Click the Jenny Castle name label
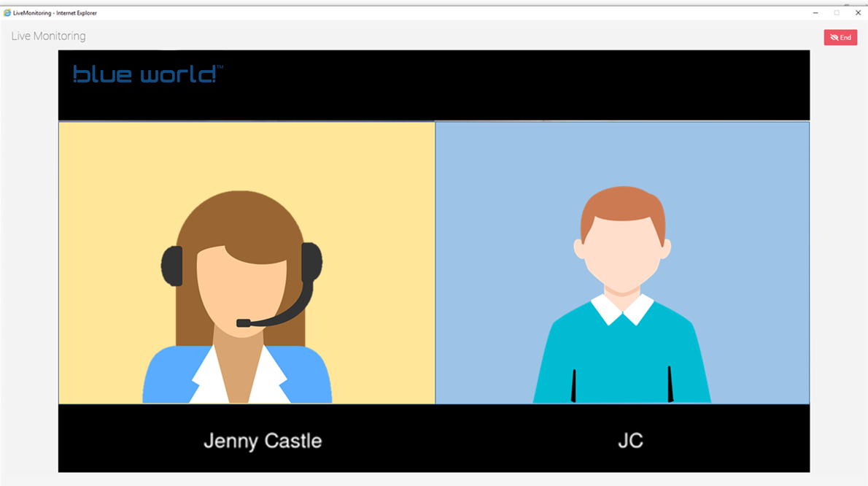868x486 pixels. click(263, 441)
